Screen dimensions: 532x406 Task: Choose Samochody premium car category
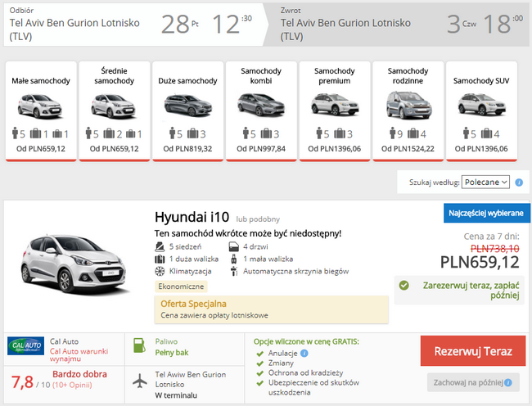pyautogui.click(x=335, y=110)
